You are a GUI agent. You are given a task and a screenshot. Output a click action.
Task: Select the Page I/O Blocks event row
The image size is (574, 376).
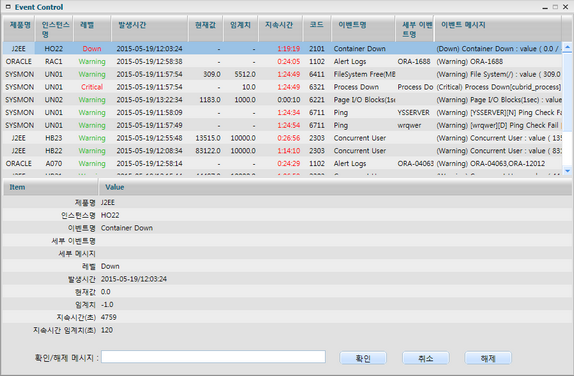pyautogui.click(x=282, y=100)
